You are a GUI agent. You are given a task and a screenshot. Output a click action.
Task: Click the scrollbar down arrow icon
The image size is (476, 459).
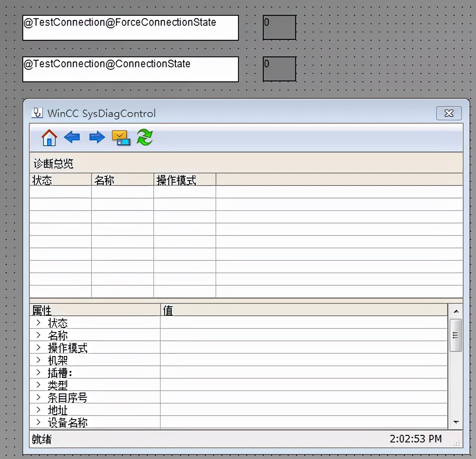click(x=456, y=422)
